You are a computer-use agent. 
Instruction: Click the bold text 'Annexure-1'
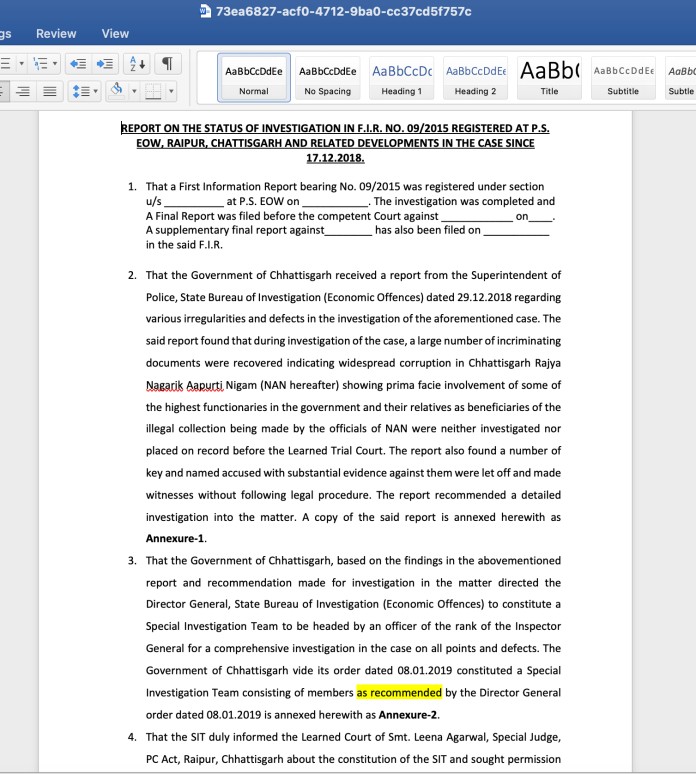click(x=175, y=539)
